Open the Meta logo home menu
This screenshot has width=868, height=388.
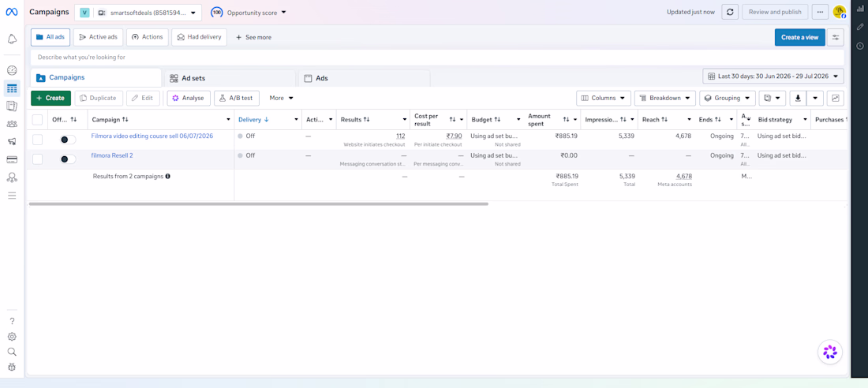[12, 12]
